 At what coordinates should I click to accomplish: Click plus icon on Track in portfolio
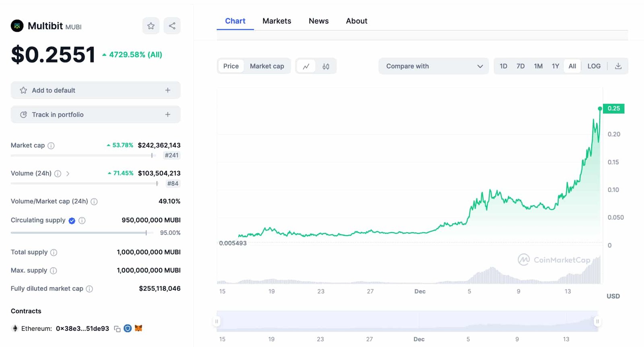pos(168,114)
